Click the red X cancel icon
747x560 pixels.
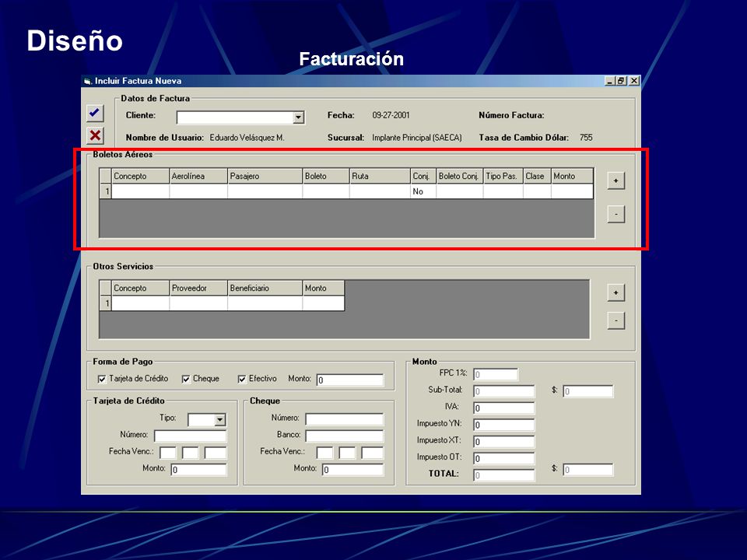click(95, 135)
